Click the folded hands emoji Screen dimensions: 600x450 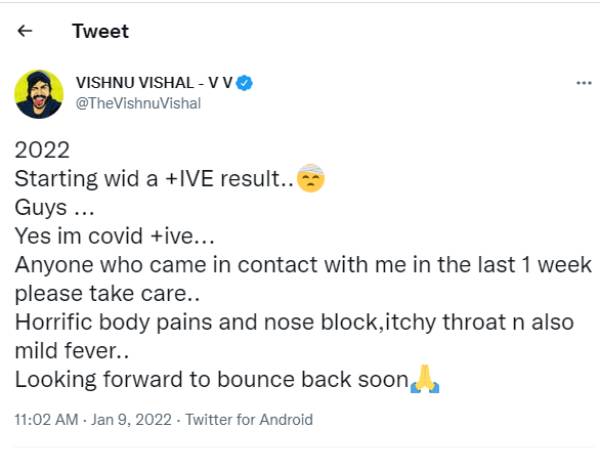coord(425,379)
